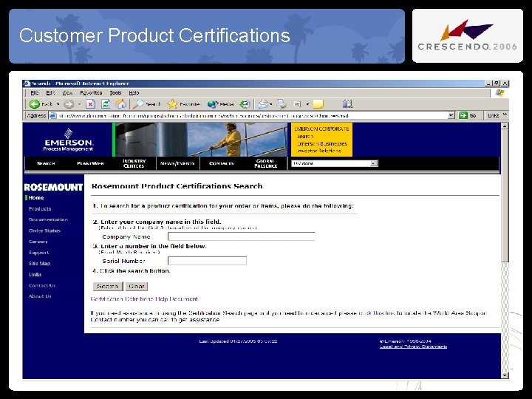Open the Mail envelope toolbar icon
Screen dimensions: 532x399
coord(263,104)
